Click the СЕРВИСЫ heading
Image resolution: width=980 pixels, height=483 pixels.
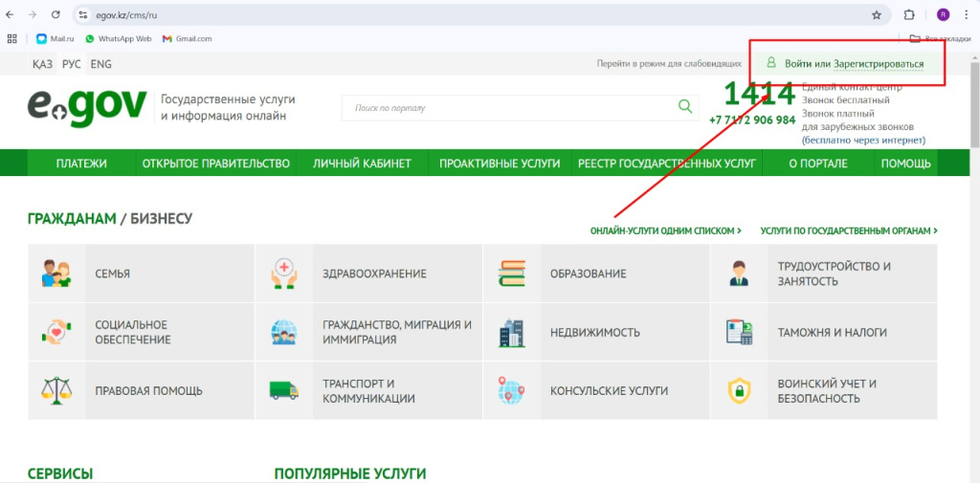pos(60,473)
